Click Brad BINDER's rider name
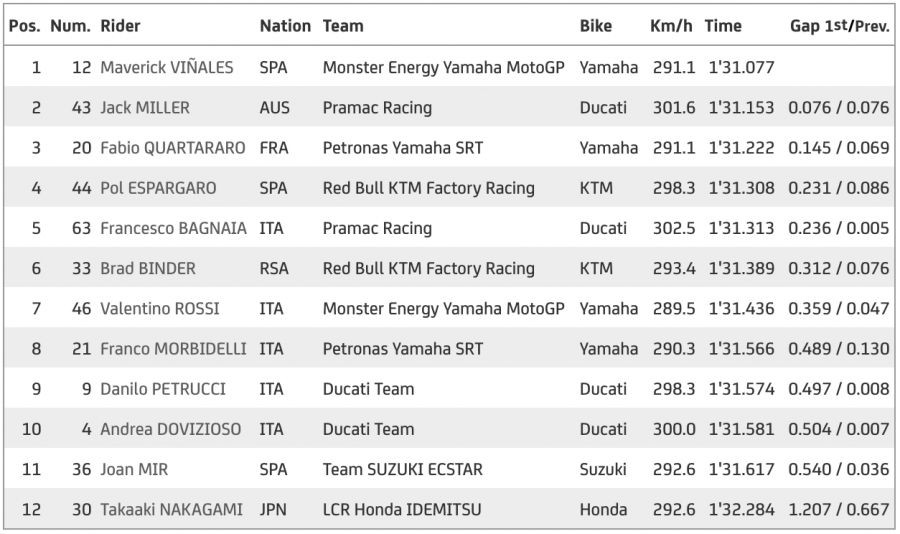This screenshot has width=900, height=534. coord(148,268)
